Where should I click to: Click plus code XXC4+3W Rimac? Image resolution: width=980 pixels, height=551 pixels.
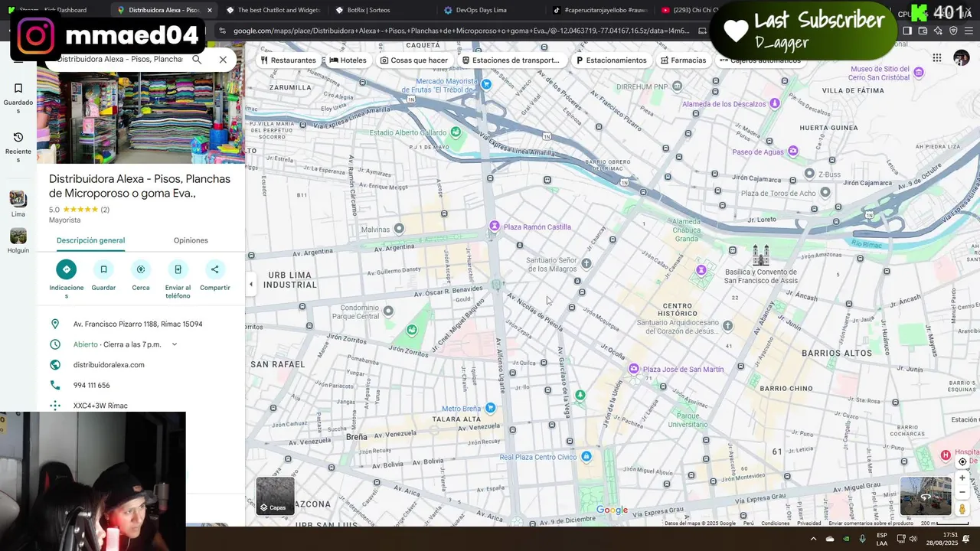click(x=100, y=406)
